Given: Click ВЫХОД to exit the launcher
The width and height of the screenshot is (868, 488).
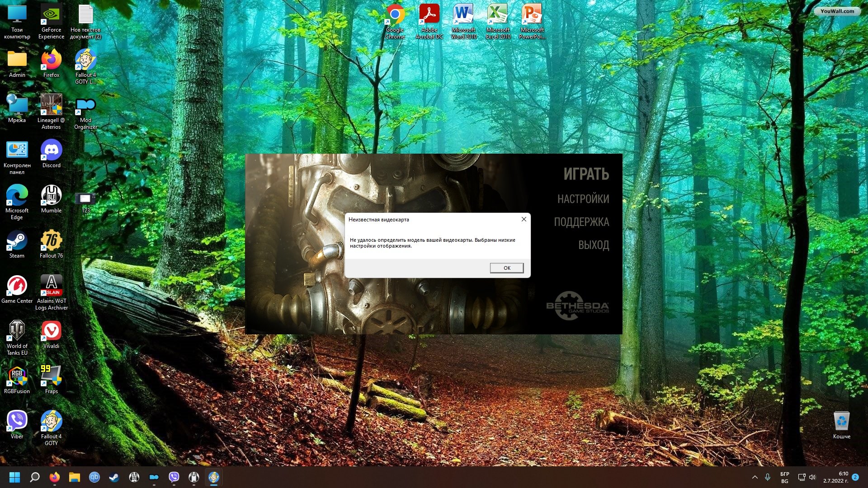Looking at the screenshot, I should (x=593, y=245).
